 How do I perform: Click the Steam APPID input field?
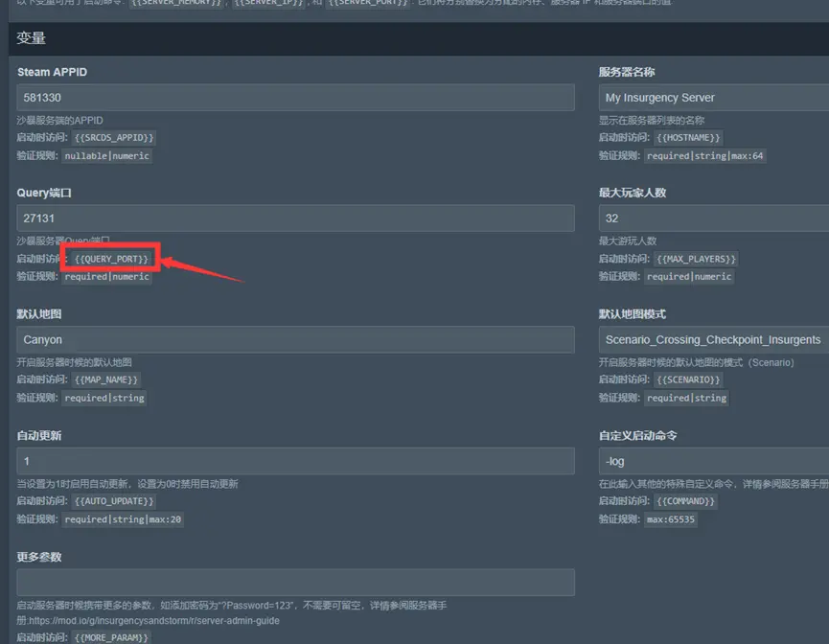click(x=295, y=98)
